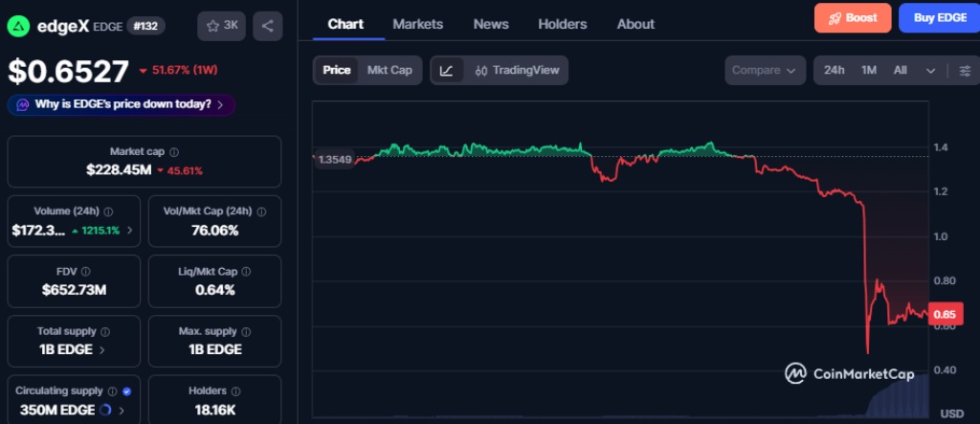Click the 51.67% (1W) price change
Screen dimensions: 980x424
pyautogui.click(x=179, y=70)
